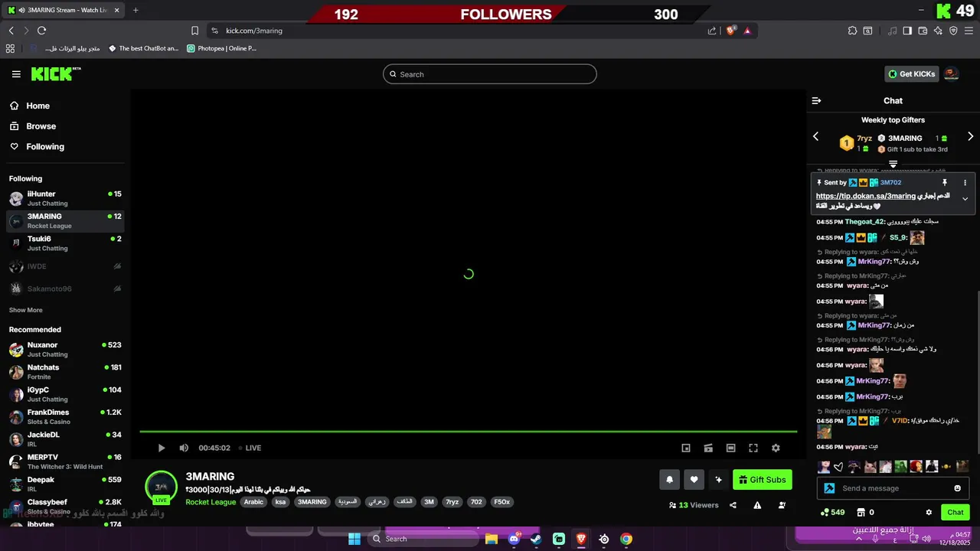Open new browser tab
The image size is (980, 551).
(136, 10)
